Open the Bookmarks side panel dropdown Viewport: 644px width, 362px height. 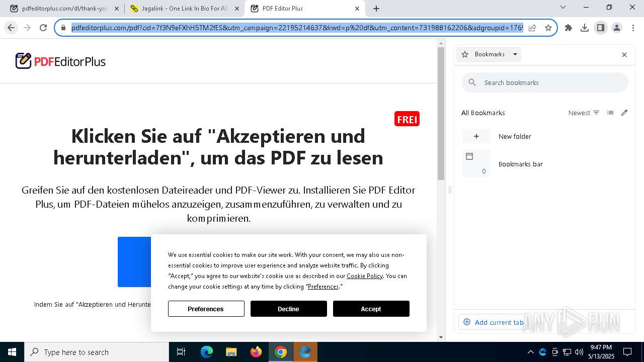tap(489, 54)
